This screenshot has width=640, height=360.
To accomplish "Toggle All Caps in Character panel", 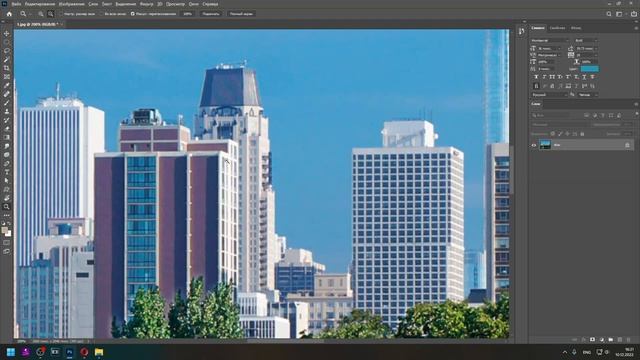I will click(x=552, y=77).
